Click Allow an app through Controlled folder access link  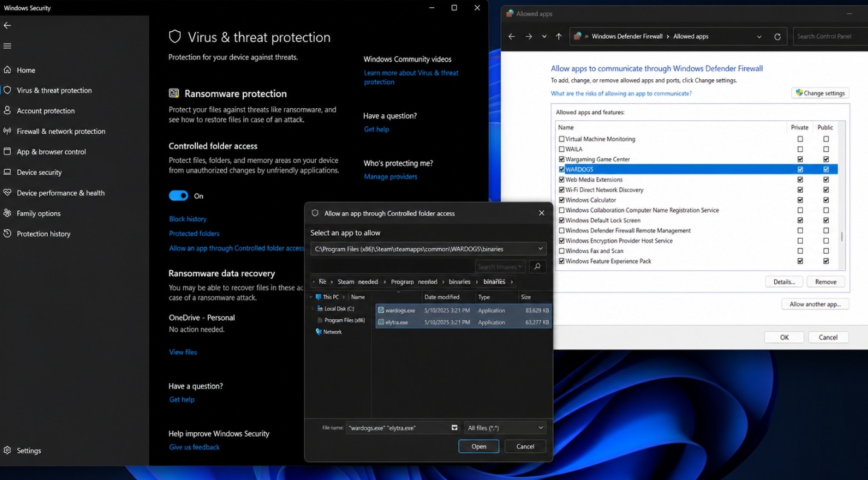pyautogui.click(x=237, y=248)
